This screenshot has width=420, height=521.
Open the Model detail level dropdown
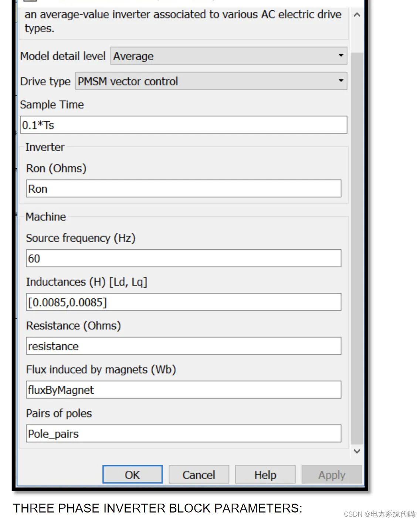click(x=228, y=56)
